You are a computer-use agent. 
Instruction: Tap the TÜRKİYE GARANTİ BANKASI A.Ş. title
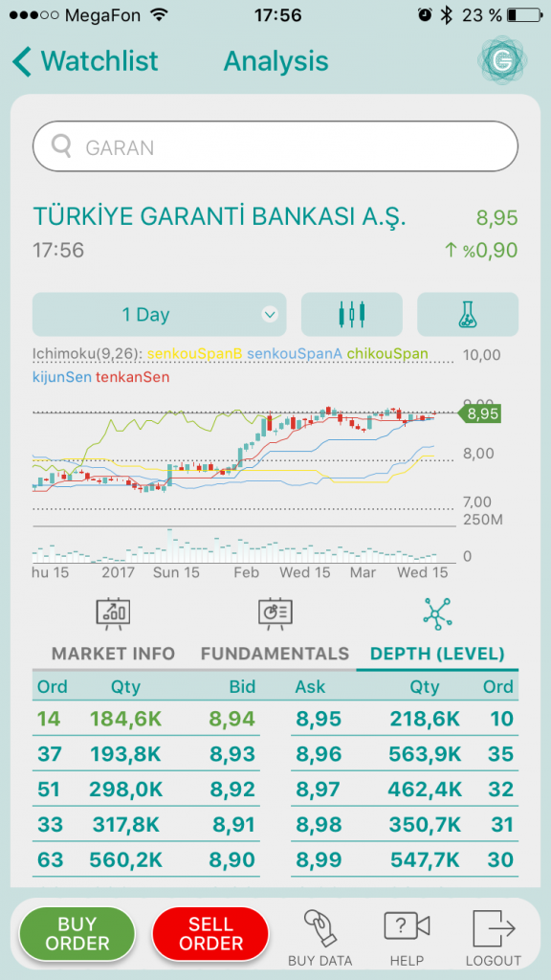(x=219, y=217)
